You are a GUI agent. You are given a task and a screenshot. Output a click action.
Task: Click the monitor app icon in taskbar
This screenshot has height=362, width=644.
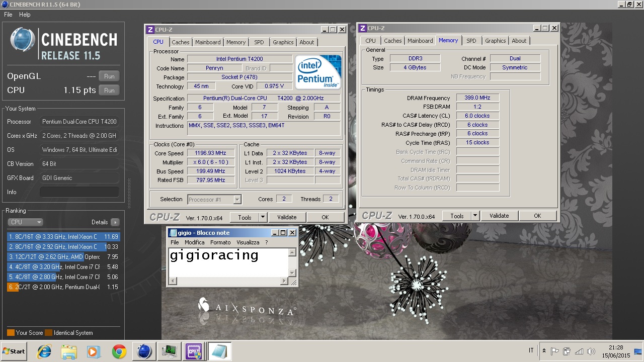pyautogui.click(x=170, y=351)
